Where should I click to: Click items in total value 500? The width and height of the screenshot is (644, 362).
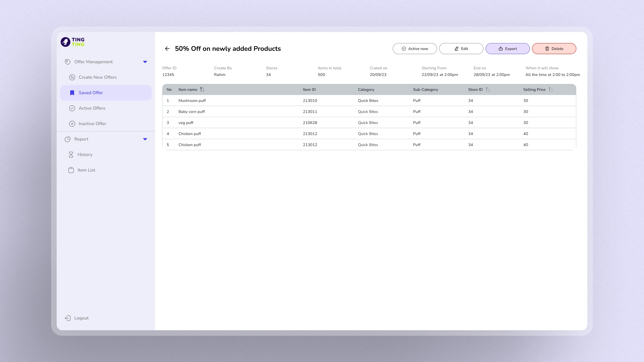tap(321, 75)
